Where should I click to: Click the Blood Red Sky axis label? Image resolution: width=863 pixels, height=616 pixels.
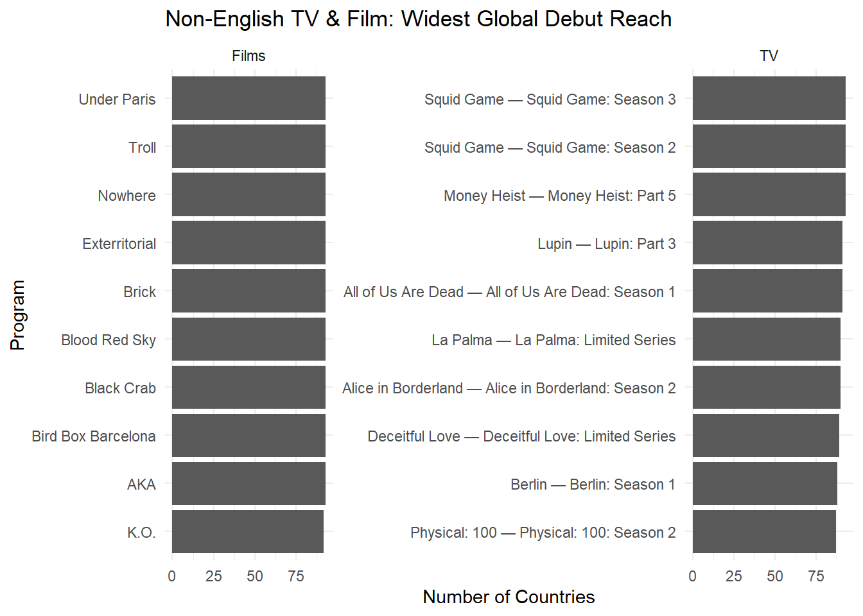tap(109, 340)
